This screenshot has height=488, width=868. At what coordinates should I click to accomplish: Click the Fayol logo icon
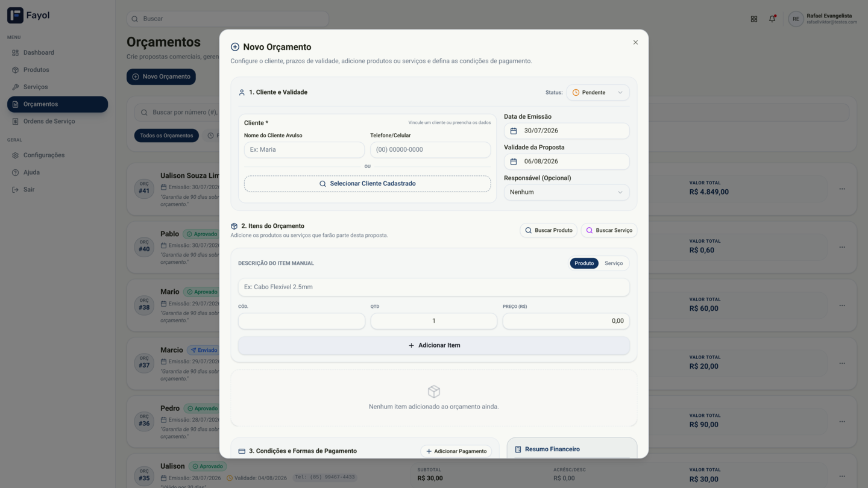click(x=15, y=15)
